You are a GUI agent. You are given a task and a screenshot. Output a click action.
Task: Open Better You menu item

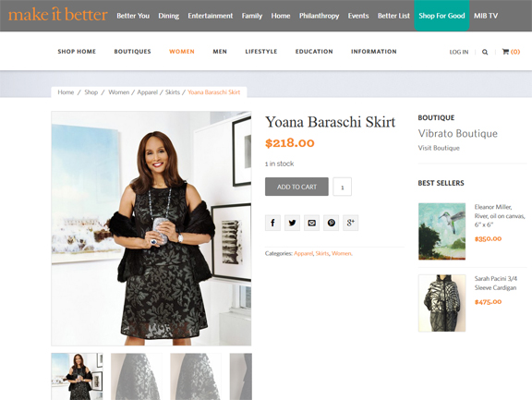tap(133, 16)
